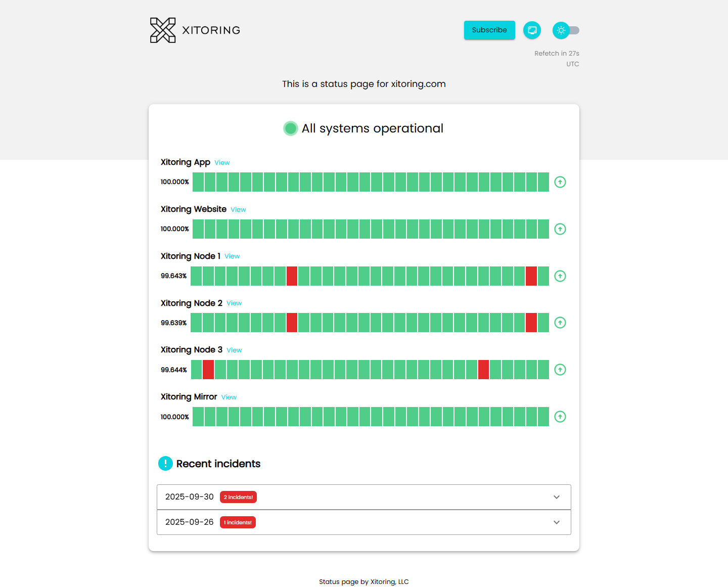This screenshot has height=587, width=728.
Task: Click the Xitoring Node 2 up-arrow icon
Action: (560, 323)
